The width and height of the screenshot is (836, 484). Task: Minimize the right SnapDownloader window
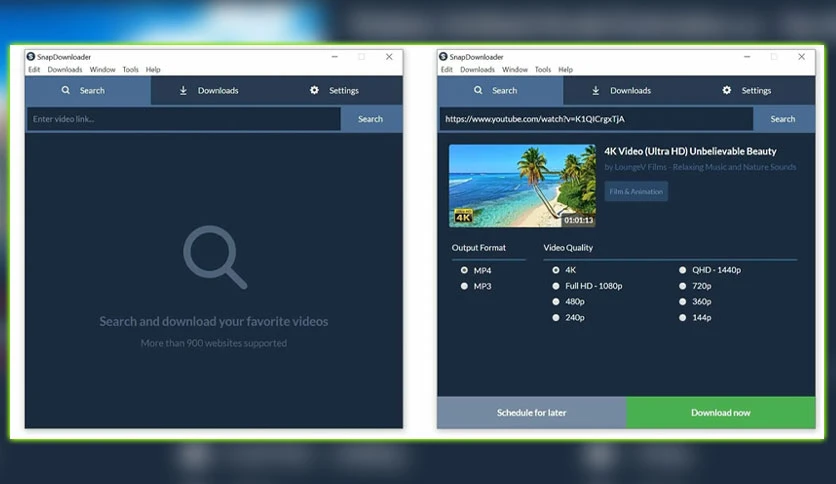point(747,57)
